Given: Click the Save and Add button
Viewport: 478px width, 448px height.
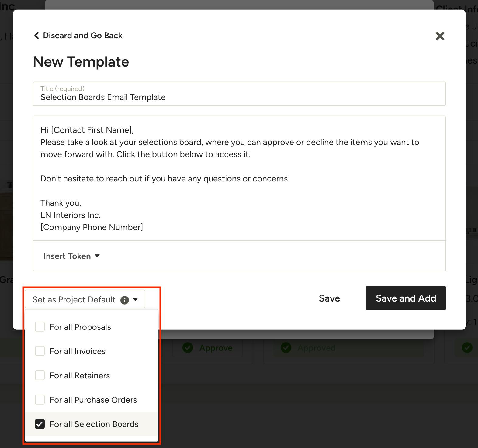Looking at the screenshot, I should 406,298.
